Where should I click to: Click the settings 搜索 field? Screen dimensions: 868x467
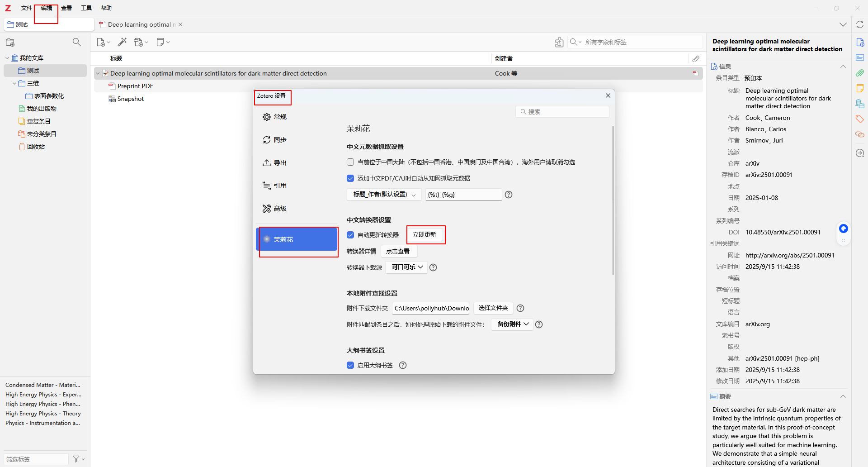(562, 112)
